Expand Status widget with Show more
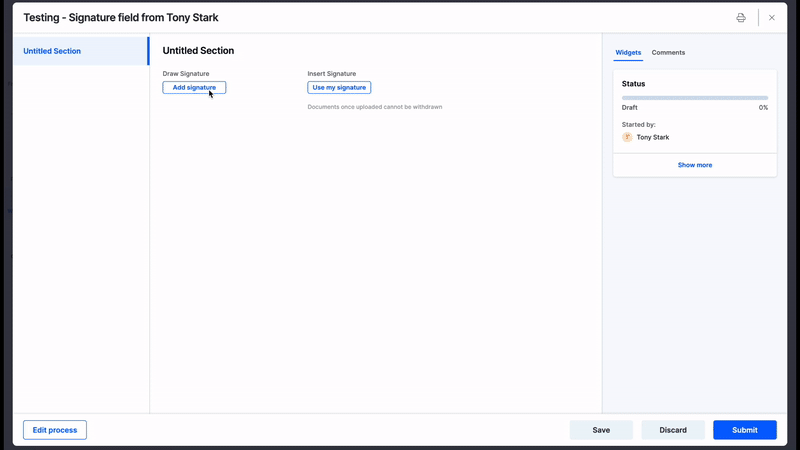800x450 pixels. [x=694, y=165]
